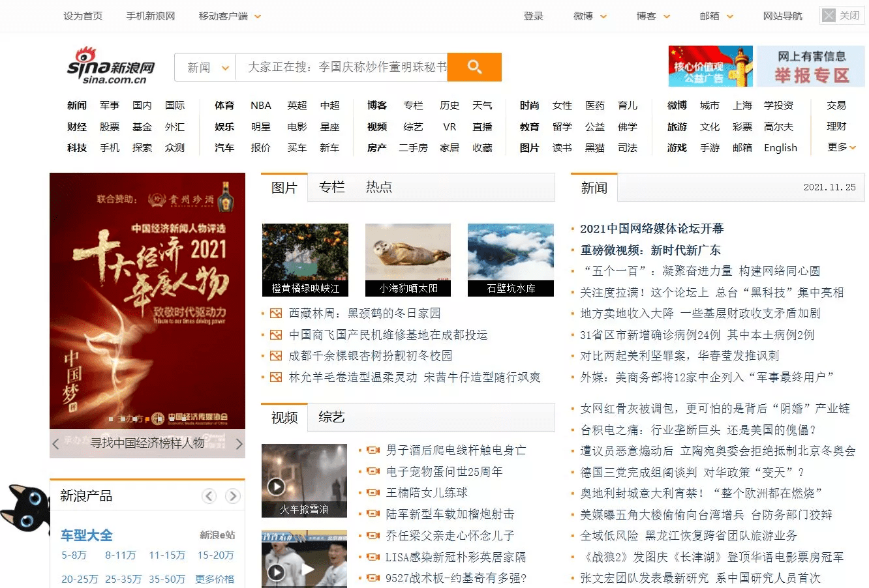Open 网站导航 link
This screenshot has width=869, height=588.
coord(783,16)
